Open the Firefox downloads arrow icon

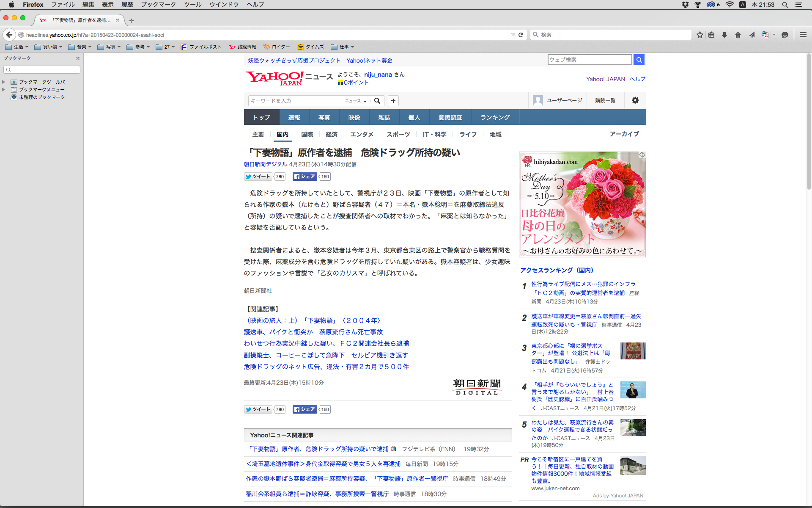[724, 35]
